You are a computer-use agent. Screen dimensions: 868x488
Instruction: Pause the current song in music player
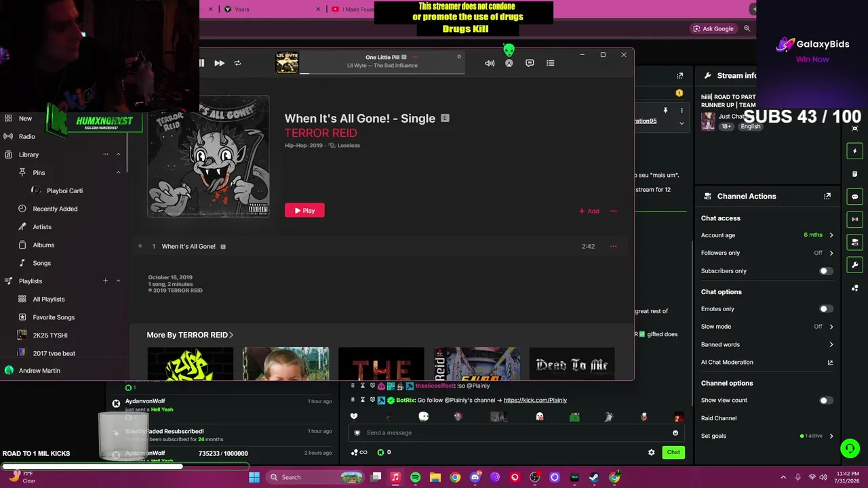click(x=202, y=63)
